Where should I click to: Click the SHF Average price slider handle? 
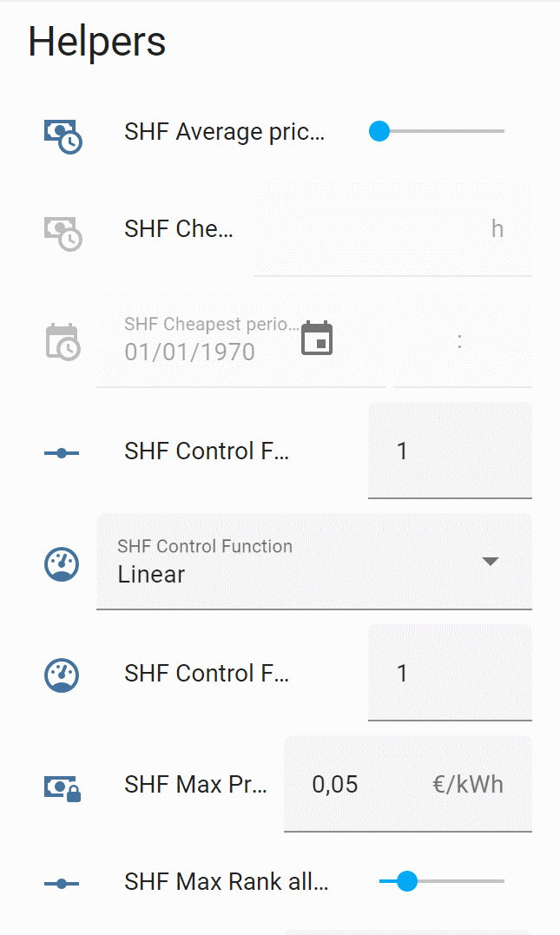coord(379,131)
